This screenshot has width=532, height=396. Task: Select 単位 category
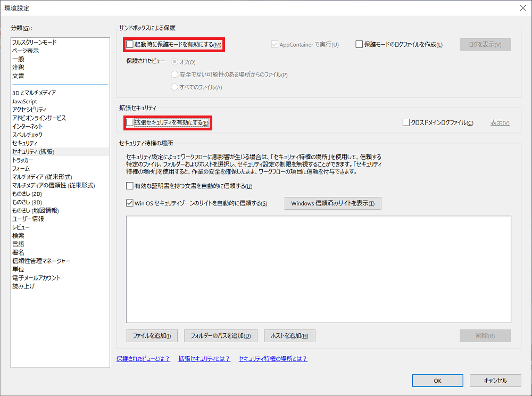pyautogui.click(x=18, y=269)
